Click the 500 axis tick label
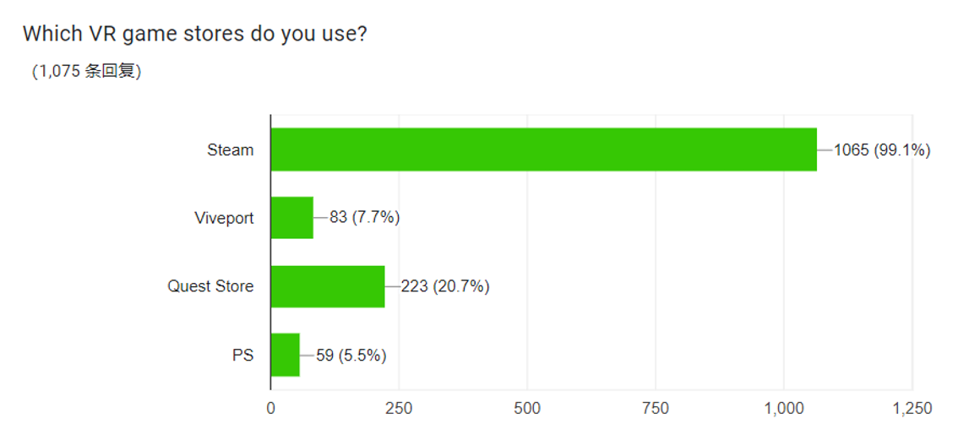 click(x=527, y=409)
